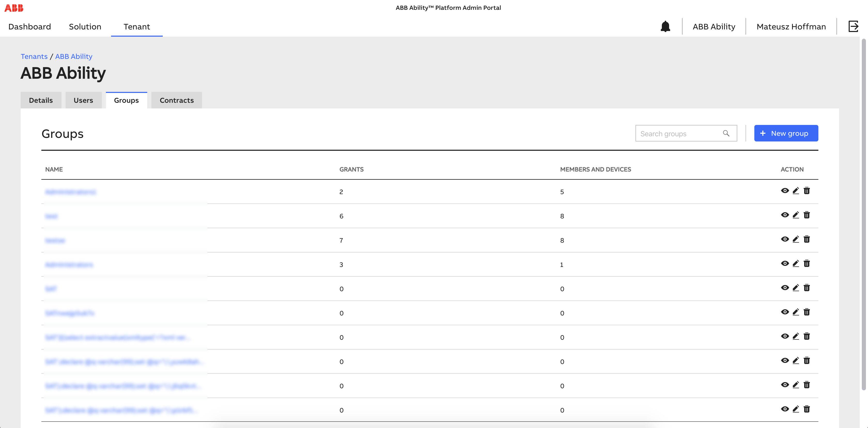Screen dimensions: 868x428
Task: Click the ABB Ability page title
Action: 63,73
